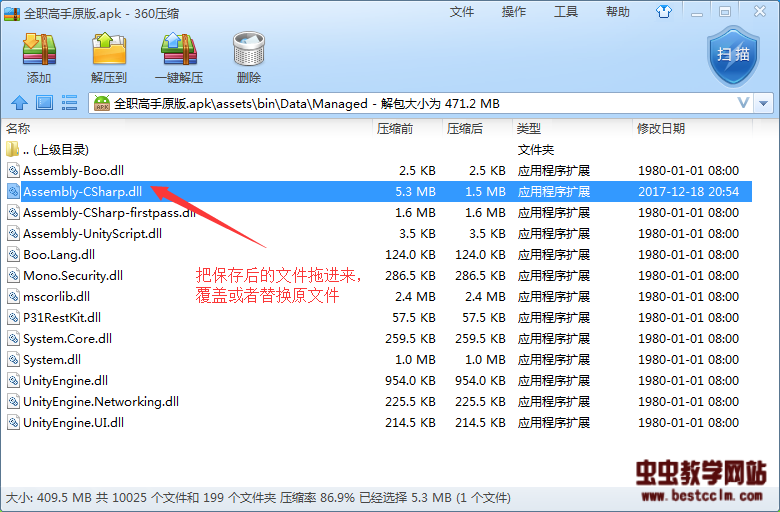Open the 文件 menu
The height and width of the screenshot is (512, 780).
click(462, 12)
